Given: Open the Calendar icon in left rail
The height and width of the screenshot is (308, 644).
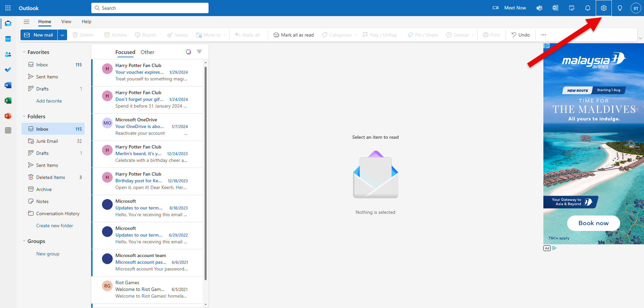Looking at the screenshot, I should tap(8, 39).
